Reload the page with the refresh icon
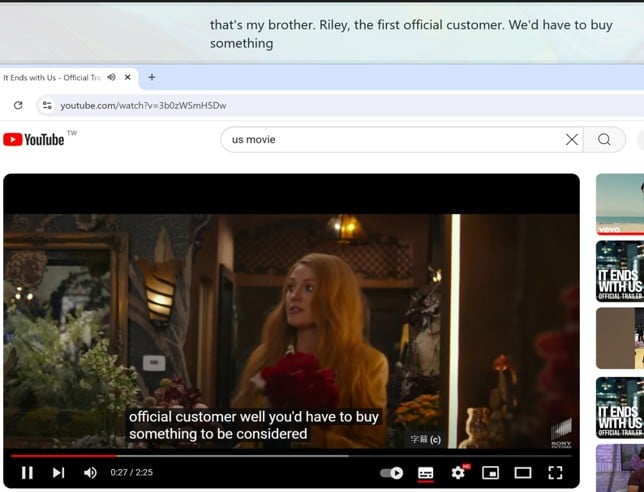 tap(18, 106)
